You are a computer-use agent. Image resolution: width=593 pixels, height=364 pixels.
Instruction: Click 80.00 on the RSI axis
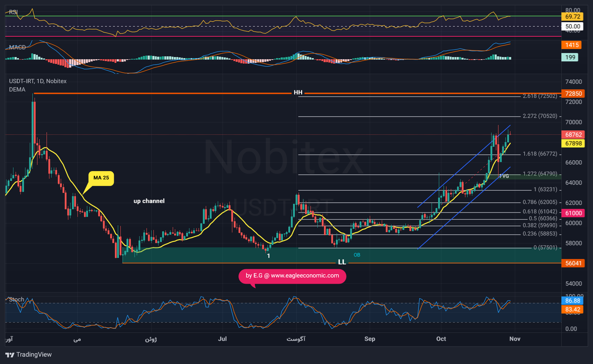pos(573,10)
